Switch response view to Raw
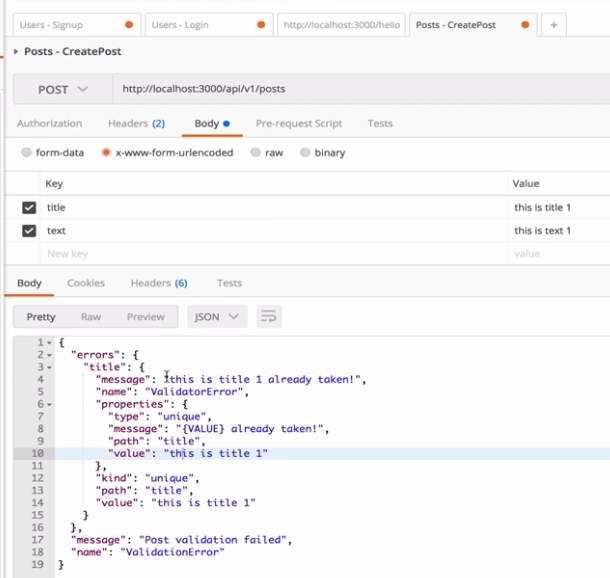610x578 pixels. coord(91,317)
